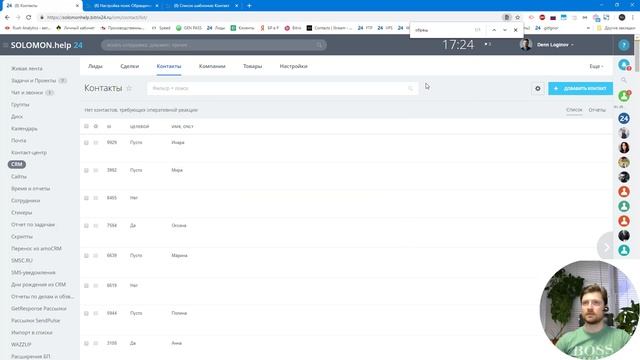Check the box for contact 6639 Марина
The image size is (640, 360).
click(x=86, y=256)
